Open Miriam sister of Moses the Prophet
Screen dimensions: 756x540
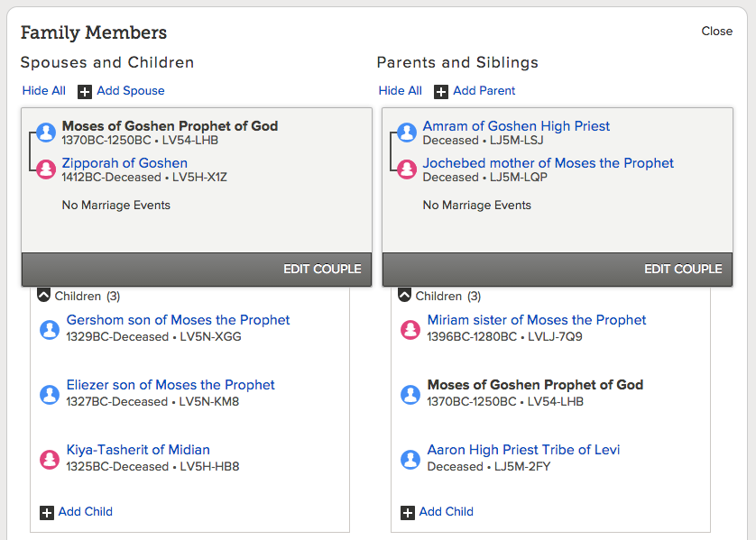tap(536, 320)
